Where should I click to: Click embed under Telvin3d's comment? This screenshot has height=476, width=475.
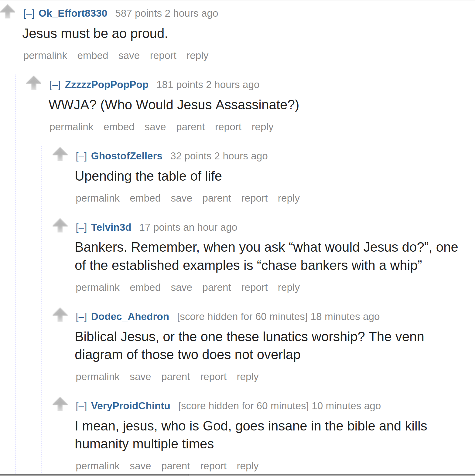click(145, 287)
